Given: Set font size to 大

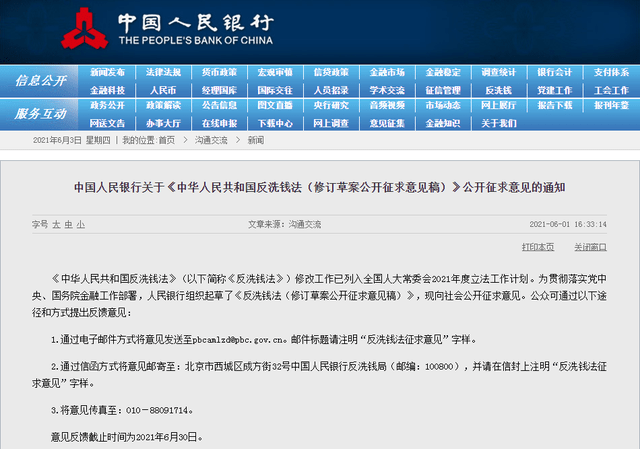Looking at the screenshot, I should coord(56,224).
